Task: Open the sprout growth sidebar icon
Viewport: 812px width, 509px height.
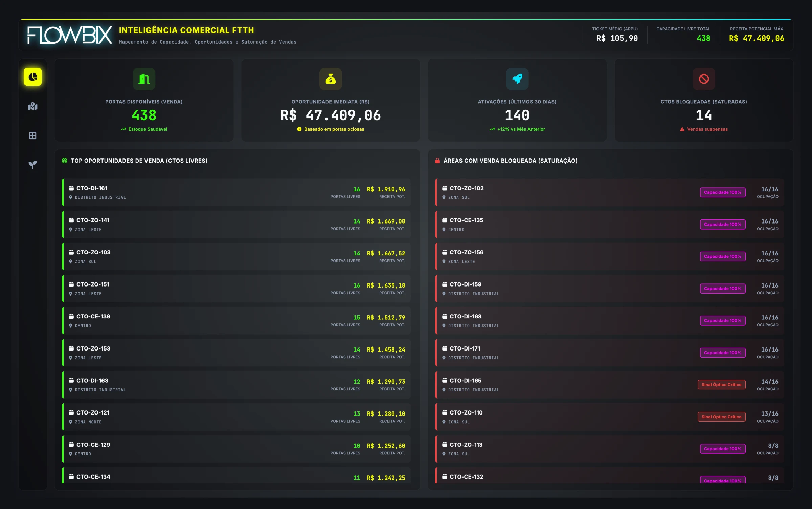Action: 32,165
